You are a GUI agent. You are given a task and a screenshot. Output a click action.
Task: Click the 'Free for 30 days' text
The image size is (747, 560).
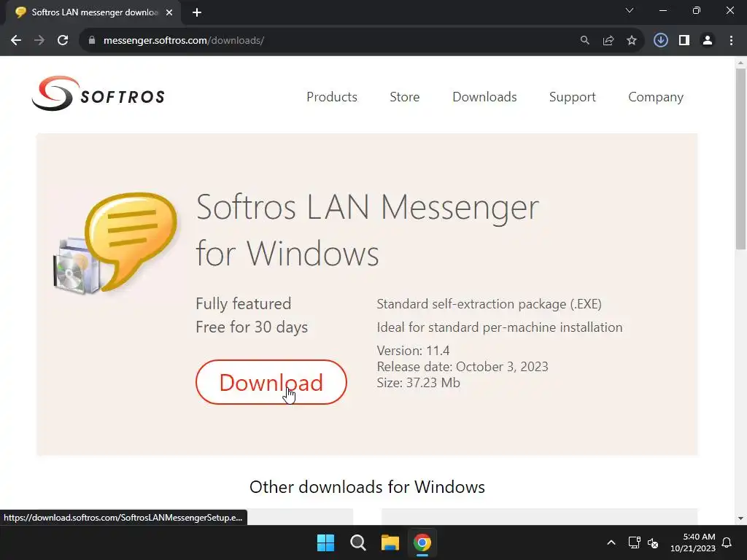click(x=252, y=327)
